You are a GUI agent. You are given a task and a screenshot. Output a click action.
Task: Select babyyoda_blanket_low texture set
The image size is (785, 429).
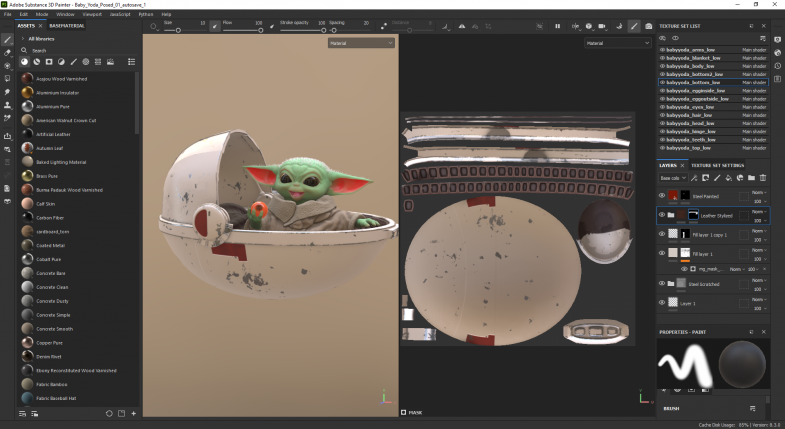click(713, 58)
